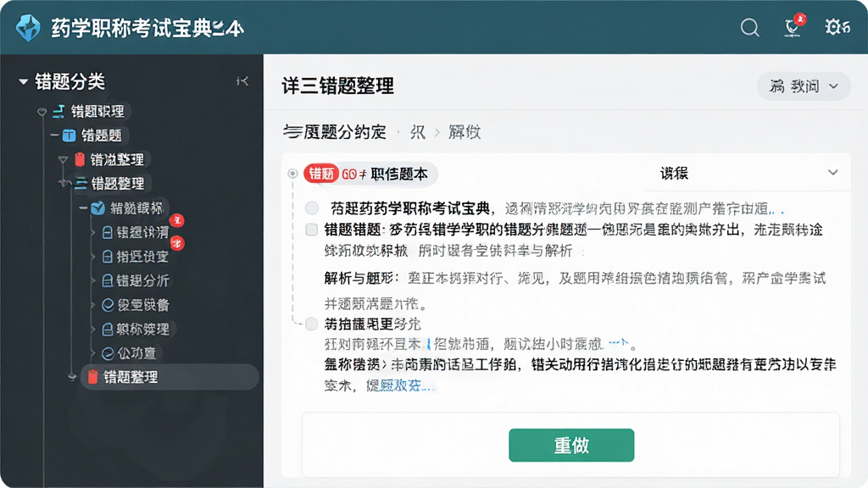Select the radio button beside the red 错题 tag
The height and width of the screenshot is (488, 868).
click(x=292, y=174)
